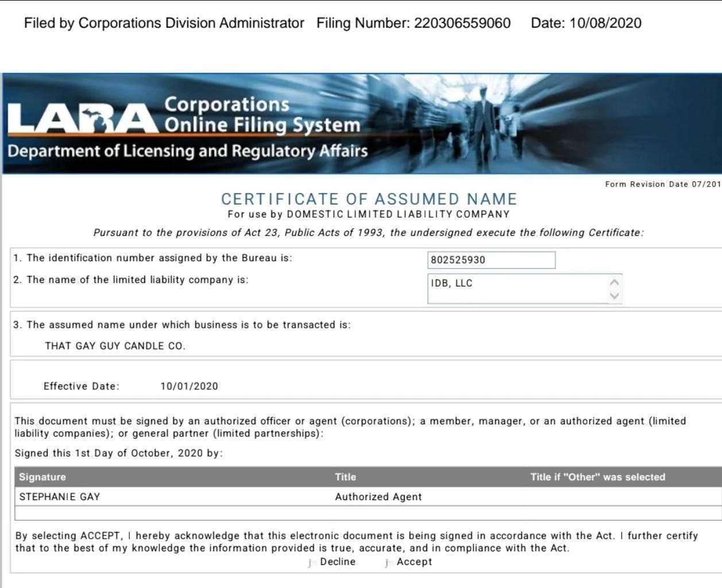Click the empty second row of signature table
This screenshot has height=588, width=722.
pyautogui.click(x=368, y=513)
